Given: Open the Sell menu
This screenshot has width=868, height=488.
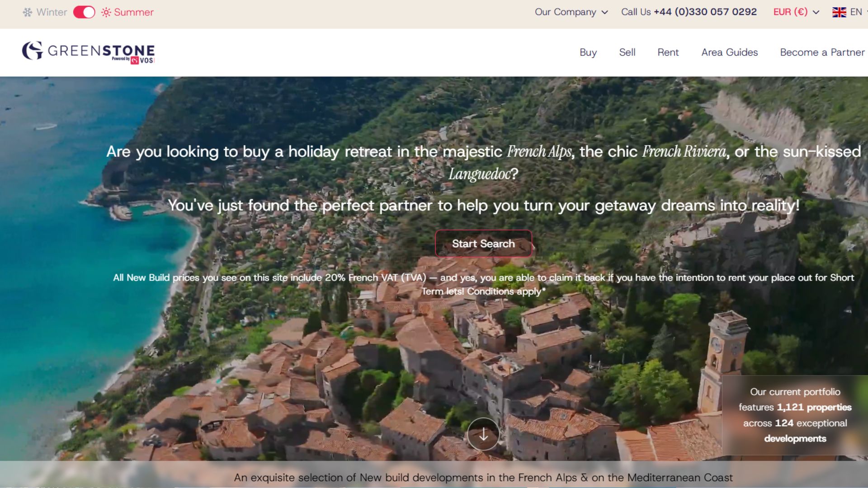Looking at the screenshot, I should coord(627,52).
